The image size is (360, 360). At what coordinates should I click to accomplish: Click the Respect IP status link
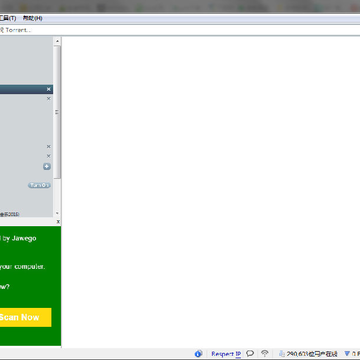[x=226, y=354]
